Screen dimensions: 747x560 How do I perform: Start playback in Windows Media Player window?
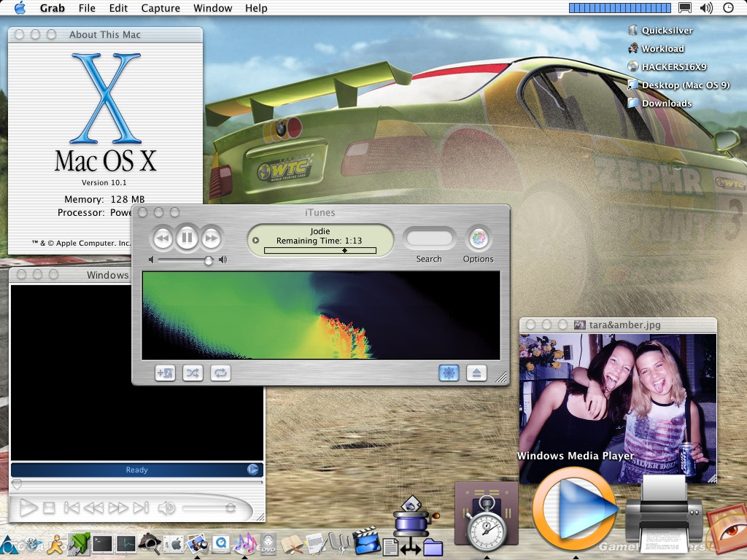(x=28, y=507)
